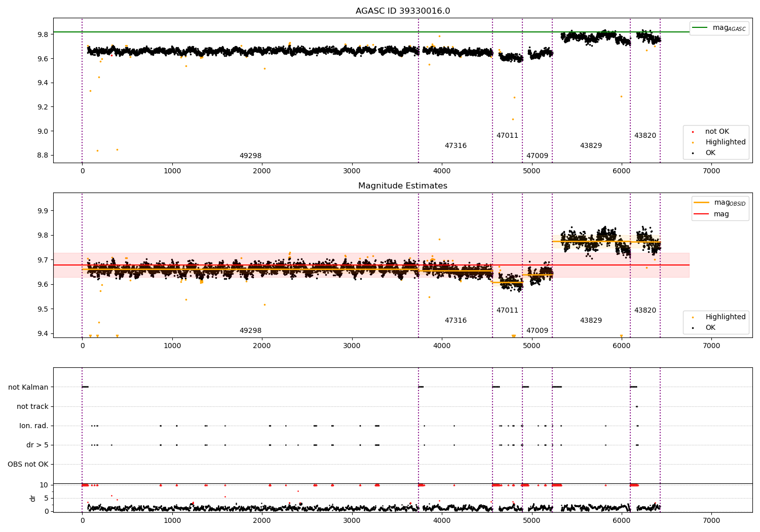The height and width of the screenshot is (532, 760).
Task: Click the 'AGASC ID 39330016.0' plot title
Action: 403,11
